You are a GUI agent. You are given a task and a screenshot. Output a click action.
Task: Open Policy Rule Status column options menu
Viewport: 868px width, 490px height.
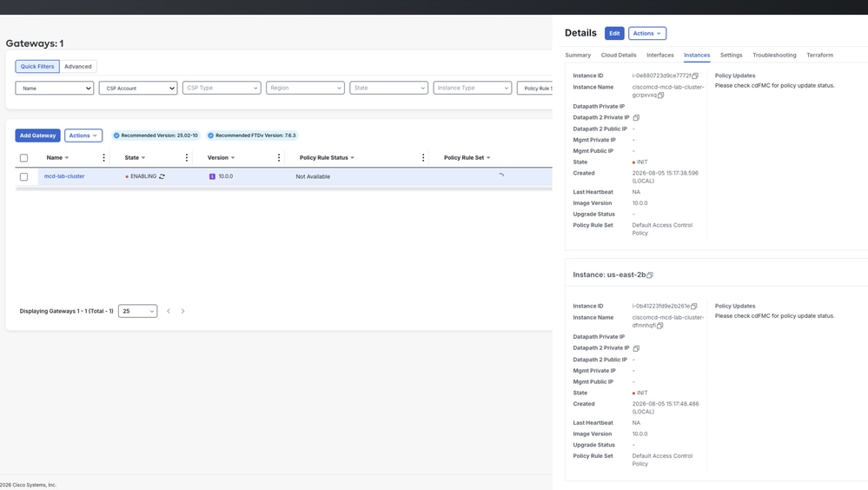[x=423, y=158]
